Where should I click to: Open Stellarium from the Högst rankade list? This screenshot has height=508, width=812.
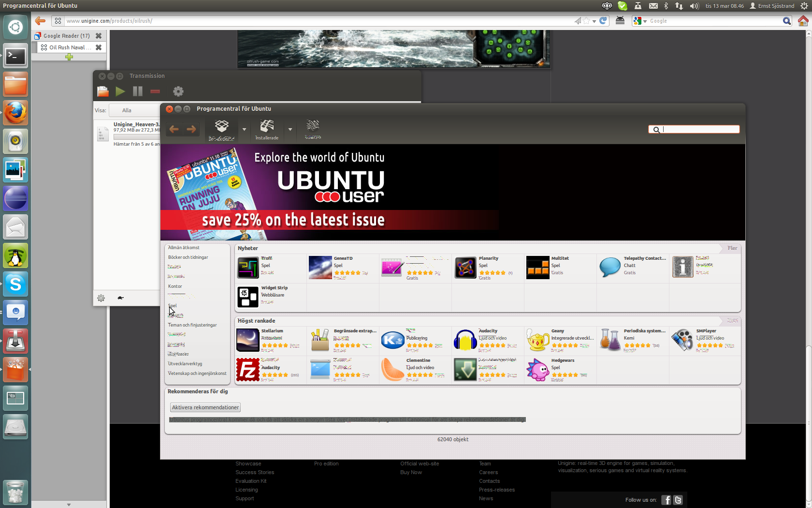point(248,340)
